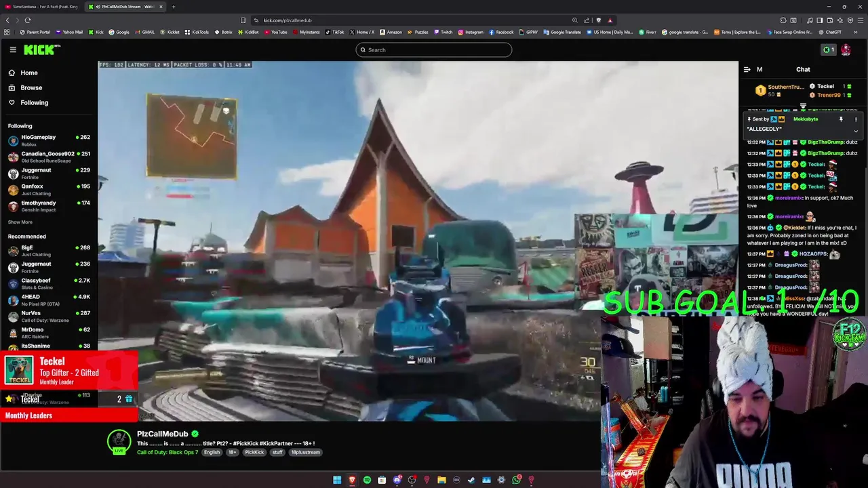Viewport: 868px width, 488px height.
Task: Open ChatGPT bookmark
Action: (x=830, y=32)
